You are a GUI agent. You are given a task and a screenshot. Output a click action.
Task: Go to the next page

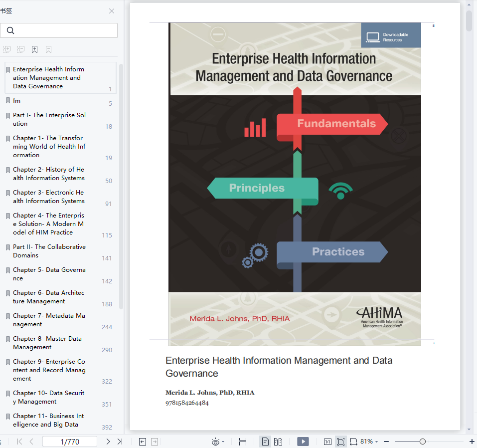[108, 442]
